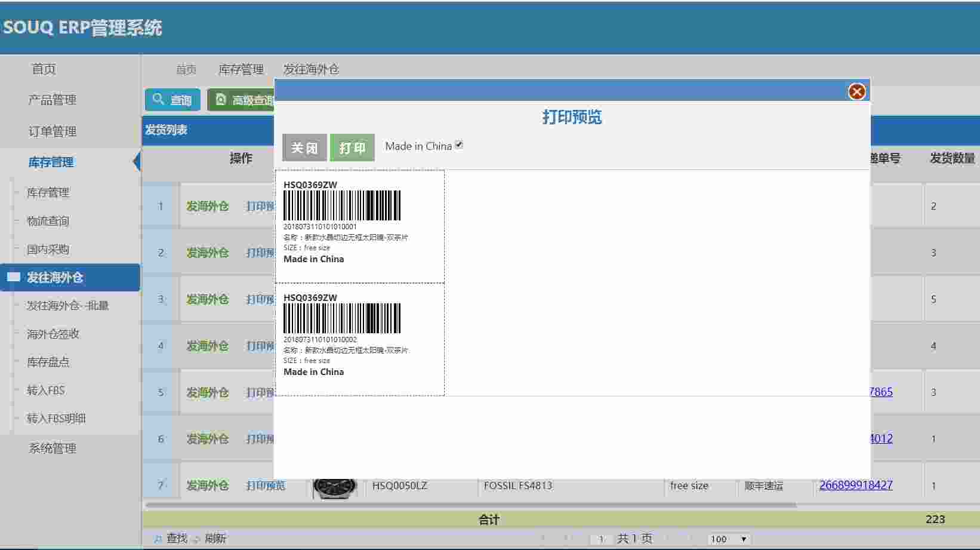Select 库存管理 sub-item in the tree
The width and height of the screenshot is (980, 550).
(x=48, y=192)
